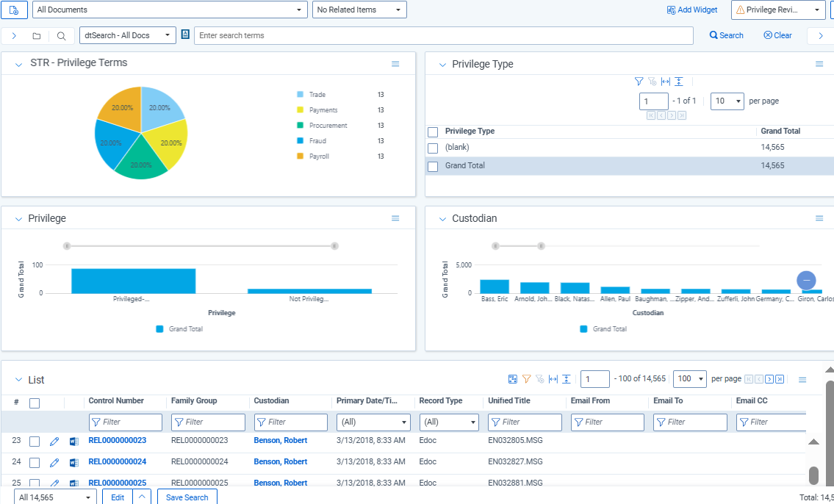
Task: Change the List per page dropdown (100)
Action: point(690,379)
